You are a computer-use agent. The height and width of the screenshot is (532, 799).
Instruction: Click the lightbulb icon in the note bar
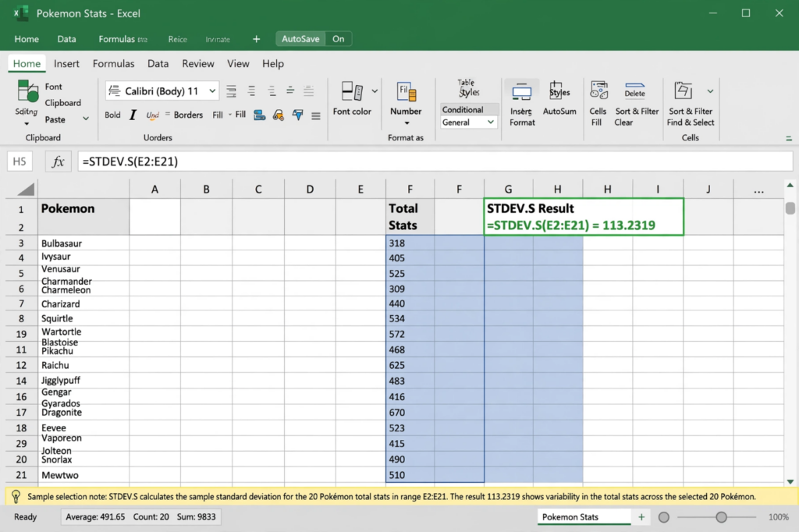point(16,496)
